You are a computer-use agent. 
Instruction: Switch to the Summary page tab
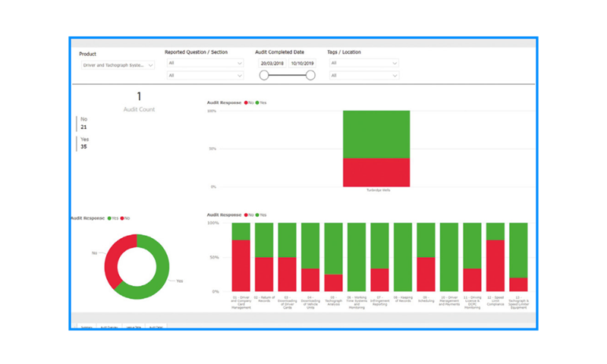pos(87,327)
